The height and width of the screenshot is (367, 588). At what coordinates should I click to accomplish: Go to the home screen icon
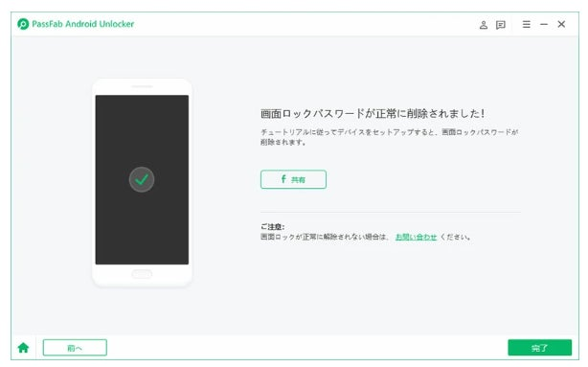[23, 348]
